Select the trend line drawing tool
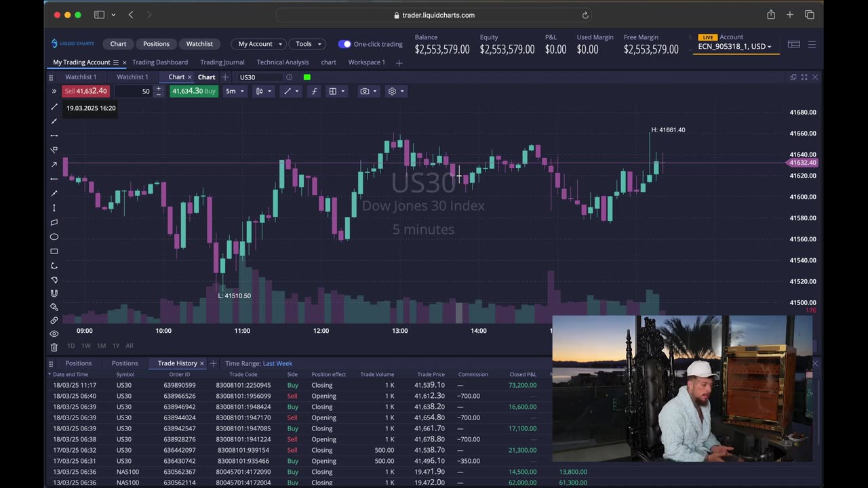Viewport: 868px width, 488px height. pos(54,107)
